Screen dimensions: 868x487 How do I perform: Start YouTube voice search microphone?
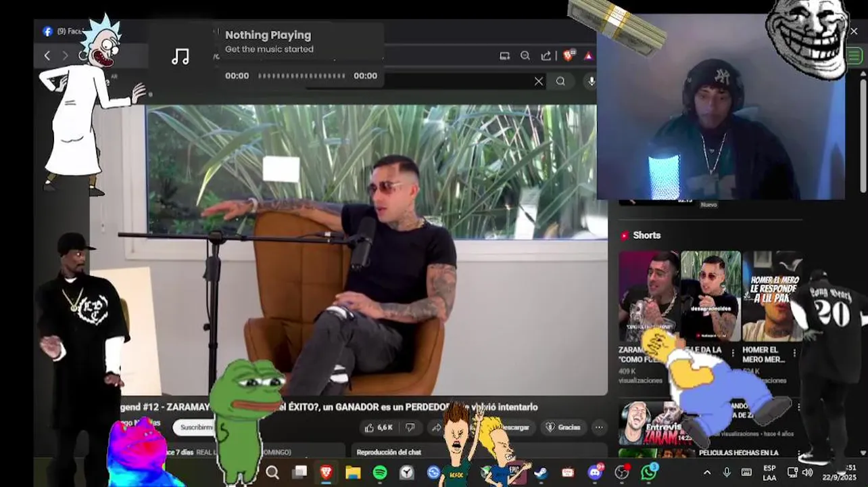[591, 81]
